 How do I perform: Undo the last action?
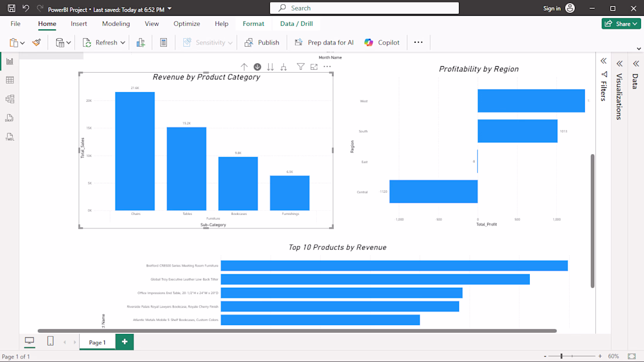coord(25,8)
